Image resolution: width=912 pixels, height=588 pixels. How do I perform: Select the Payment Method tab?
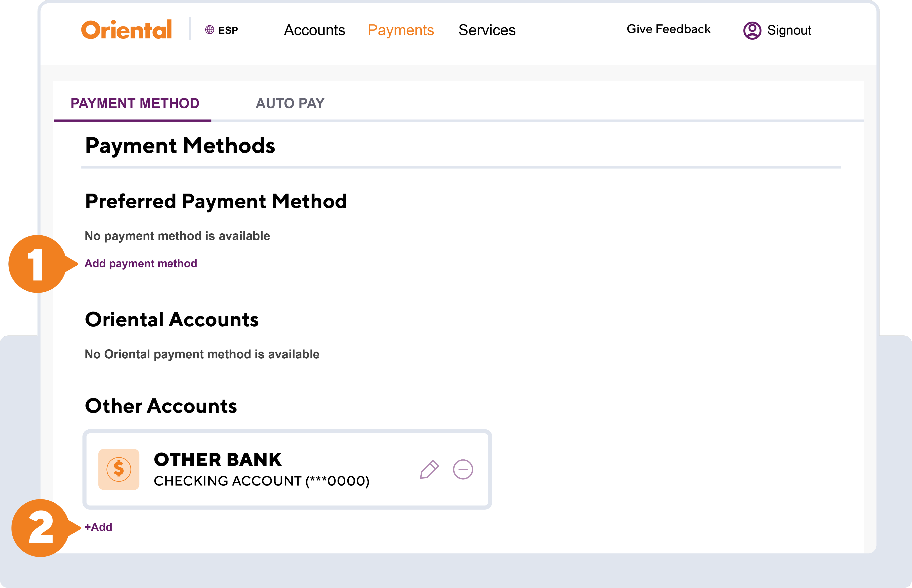tap(135, 103)
